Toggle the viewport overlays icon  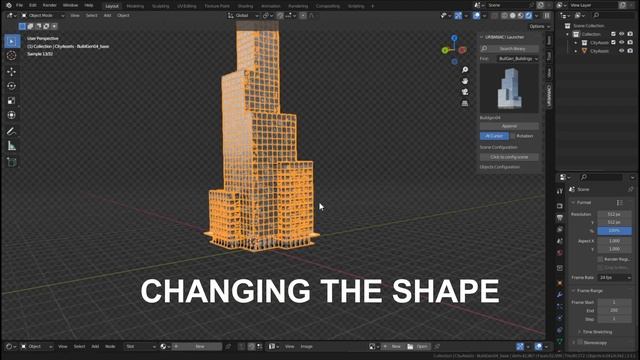pyautogui.click(x=476, y=16)
